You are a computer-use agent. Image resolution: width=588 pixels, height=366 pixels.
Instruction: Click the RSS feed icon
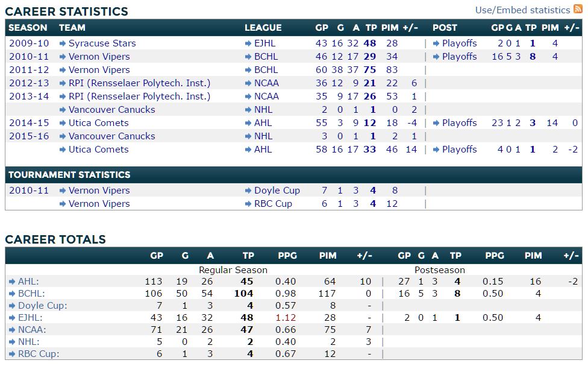[578, 9]
